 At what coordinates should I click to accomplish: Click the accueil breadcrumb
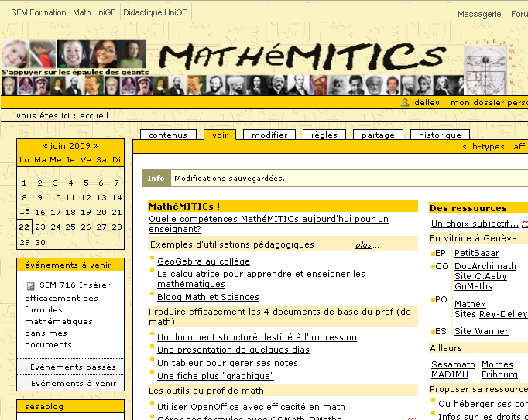[94, 116]
